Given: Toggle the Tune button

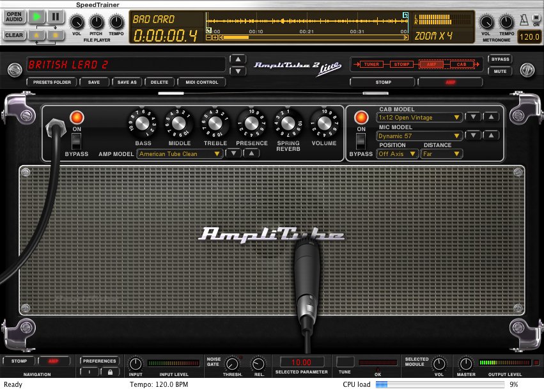Looking at the screenshot, I should click(x=345, y=362).
